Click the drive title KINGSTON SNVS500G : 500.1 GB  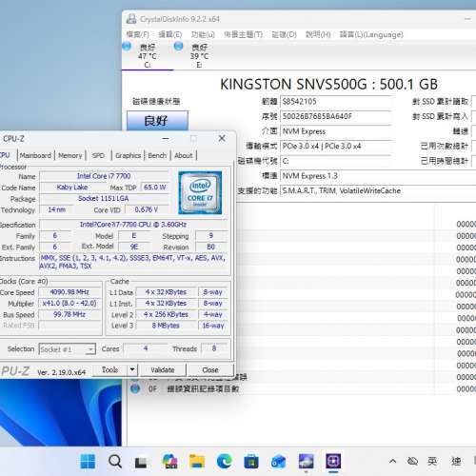click(329, 85)
